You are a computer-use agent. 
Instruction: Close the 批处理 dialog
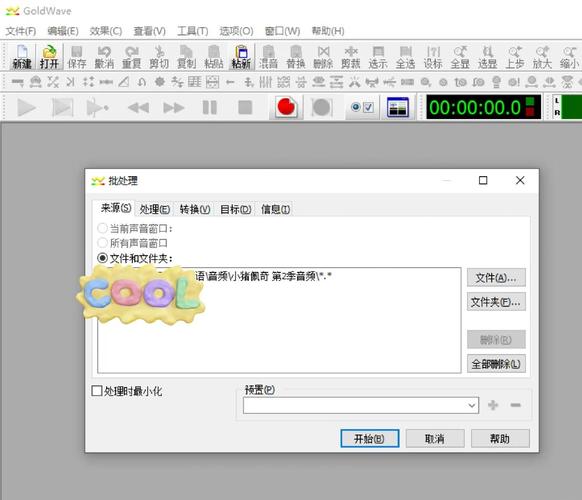pyautogui.click(x=520, y=180)
